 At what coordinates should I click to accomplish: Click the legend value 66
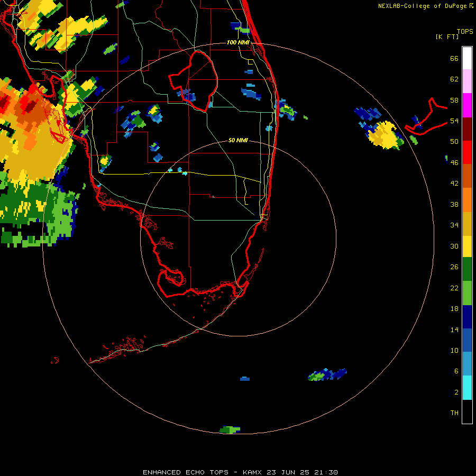tap(454, 58)
